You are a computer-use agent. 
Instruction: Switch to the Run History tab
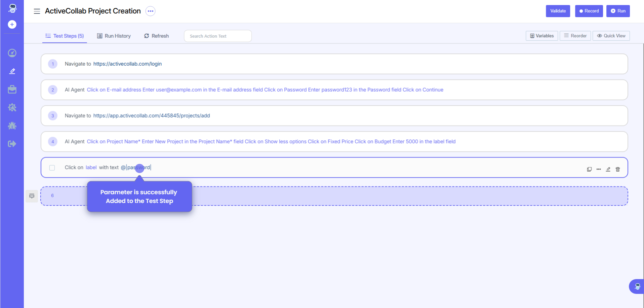[114, 36]
